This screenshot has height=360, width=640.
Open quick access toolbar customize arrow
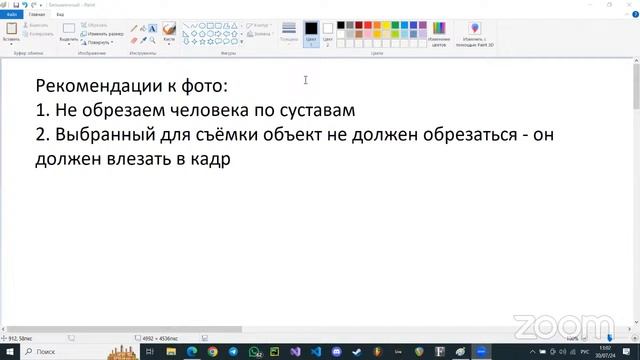[41, 5]
